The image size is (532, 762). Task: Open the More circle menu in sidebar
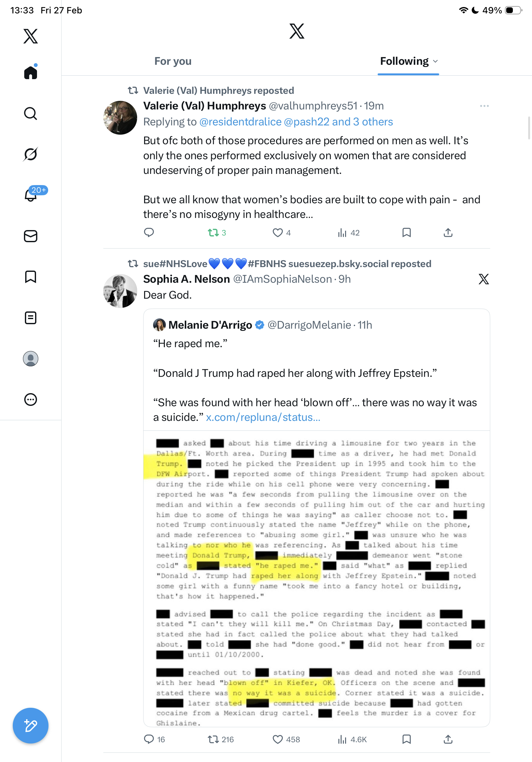coord(31,399)
